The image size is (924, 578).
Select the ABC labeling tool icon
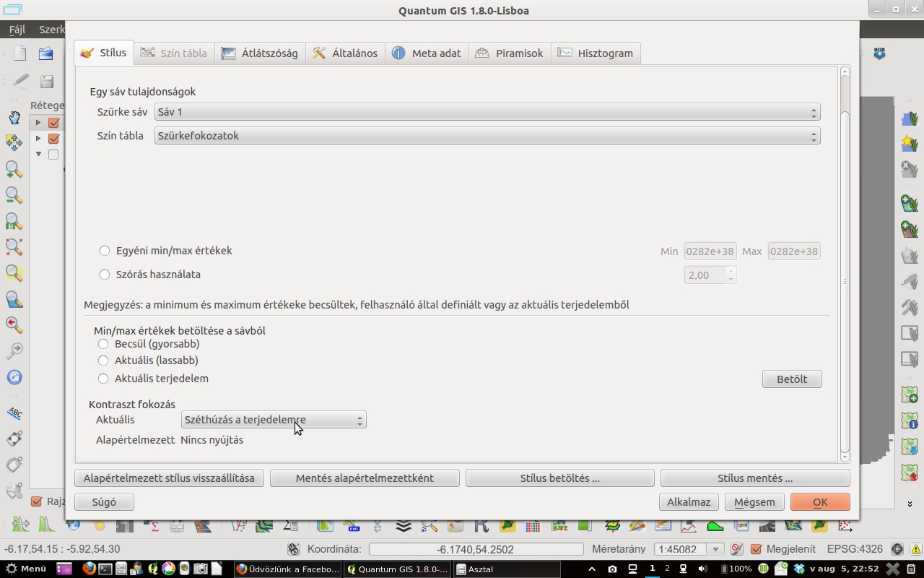tap(14, 413)
